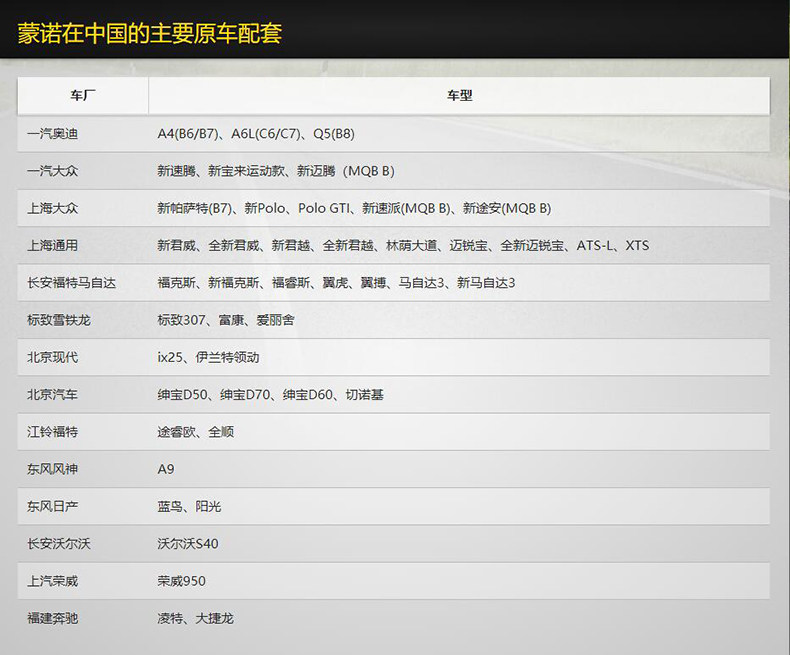This screenshot has height=655, width=790.
Task: Select the 长安沃尔沃 manufacturer cell
Action: coord(83,544)
